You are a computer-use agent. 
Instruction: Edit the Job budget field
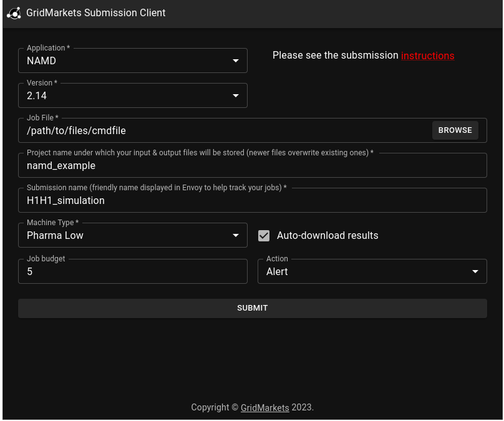point(133,271)
